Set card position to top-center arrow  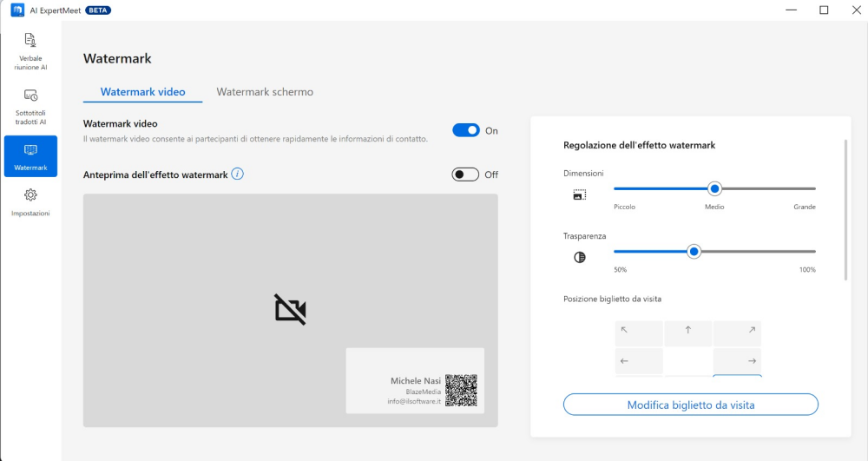[688, 333]
